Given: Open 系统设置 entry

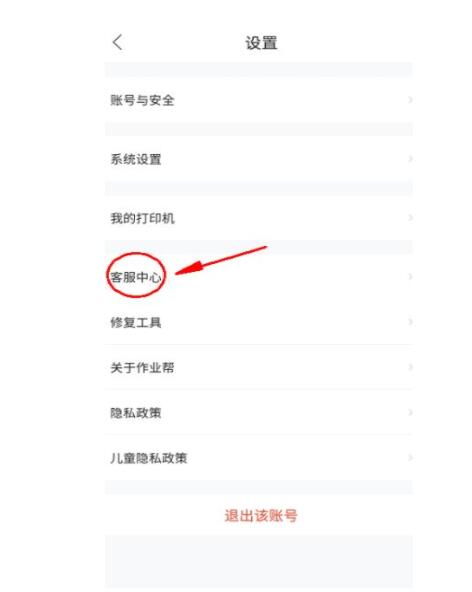Looking at the screenshot, I should [x=259, y=159].
